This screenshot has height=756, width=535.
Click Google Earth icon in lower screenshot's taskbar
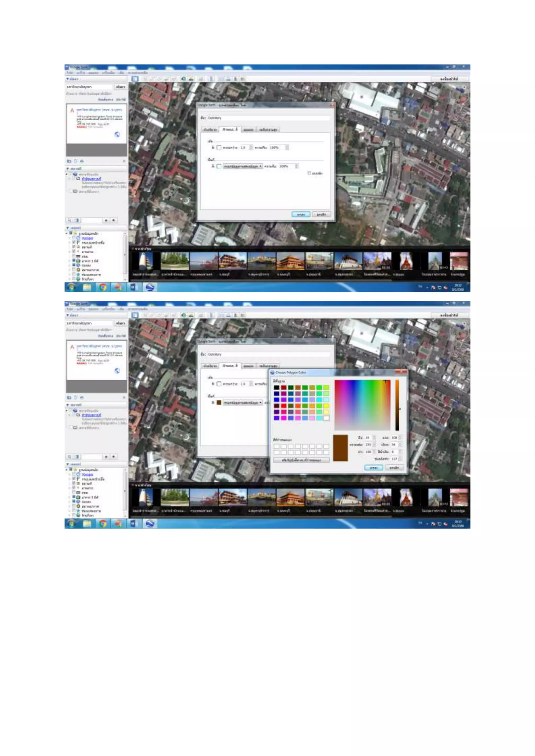point(150,524)
